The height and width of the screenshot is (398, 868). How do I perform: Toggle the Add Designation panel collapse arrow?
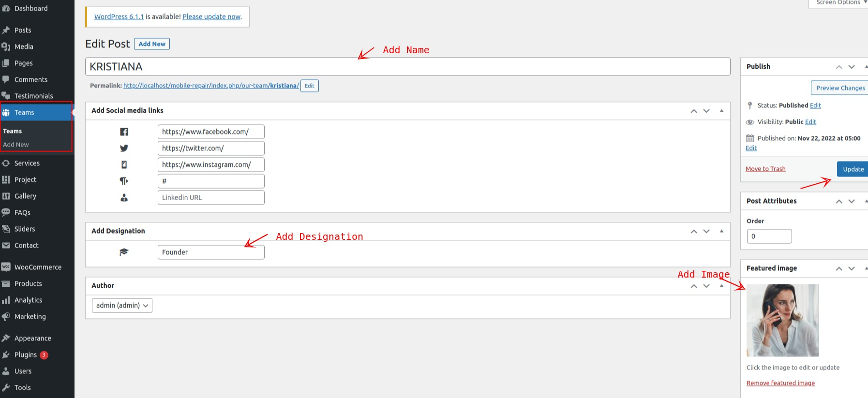(x=721, y=231)
